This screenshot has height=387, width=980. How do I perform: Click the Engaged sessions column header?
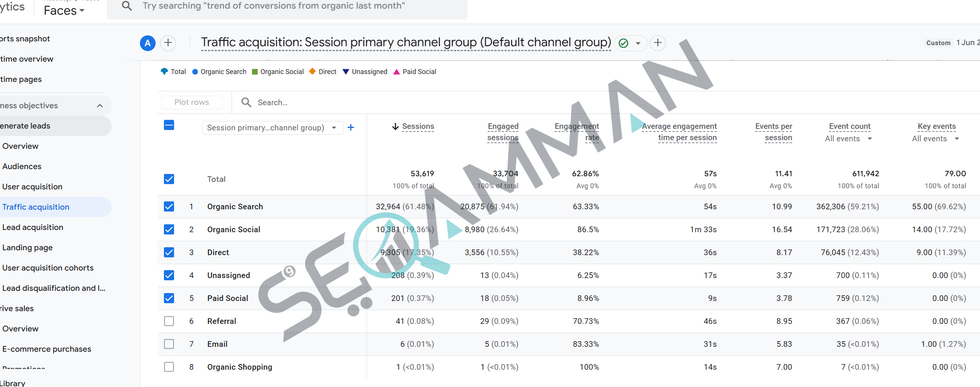point(503,132)
